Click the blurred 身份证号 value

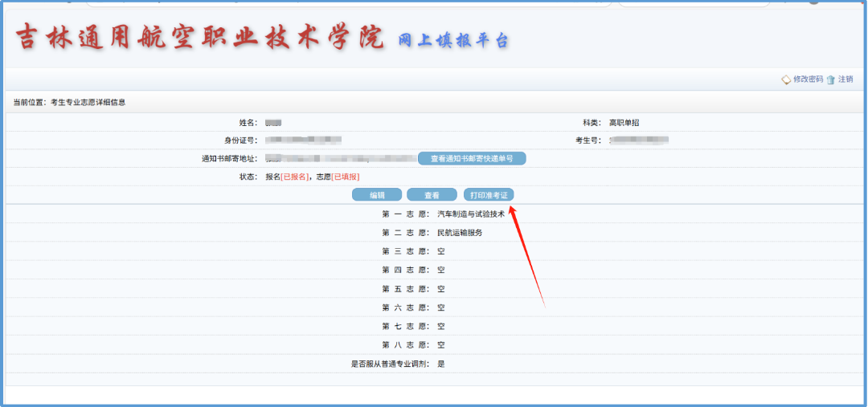pos(304,140)
